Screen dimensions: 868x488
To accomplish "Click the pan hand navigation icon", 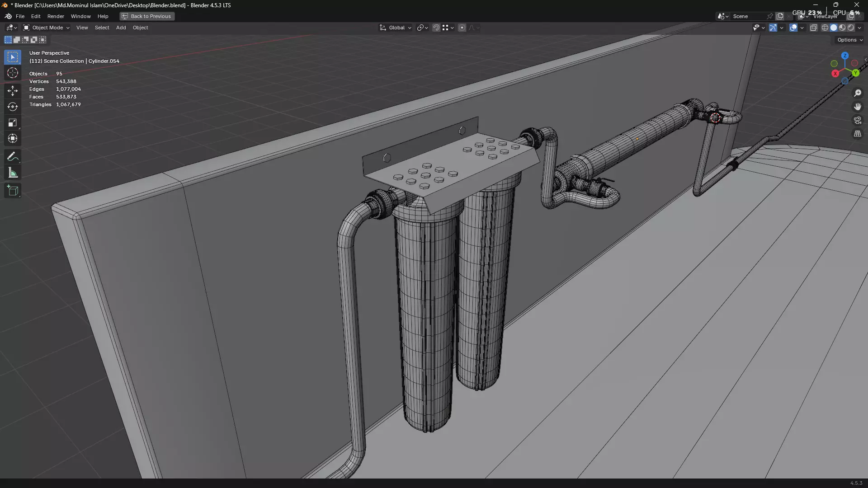I will pyautogui.click(x=858, y=107).
